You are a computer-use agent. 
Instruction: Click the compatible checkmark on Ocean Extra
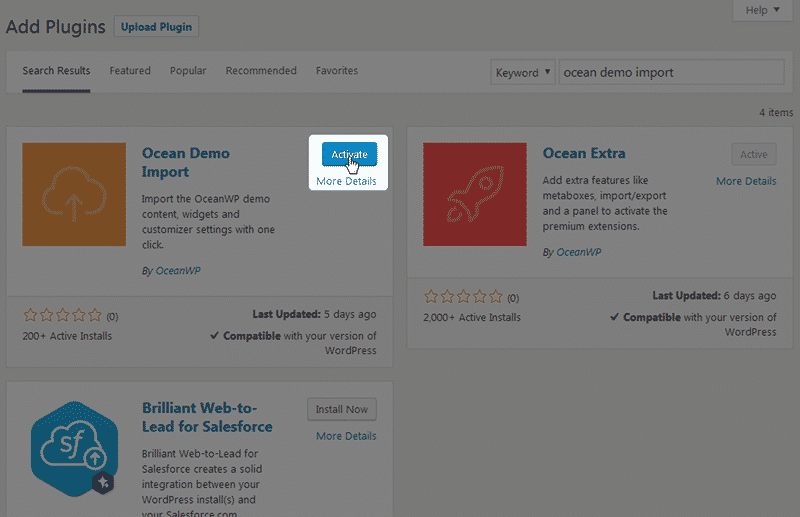(614, 317)
